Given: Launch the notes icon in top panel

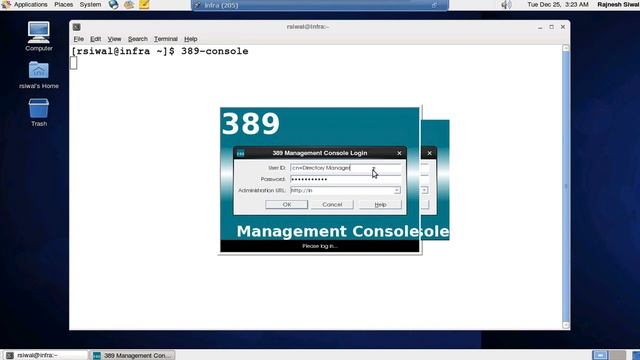Looking at the screenshot, I should click(x=144, y=4).
